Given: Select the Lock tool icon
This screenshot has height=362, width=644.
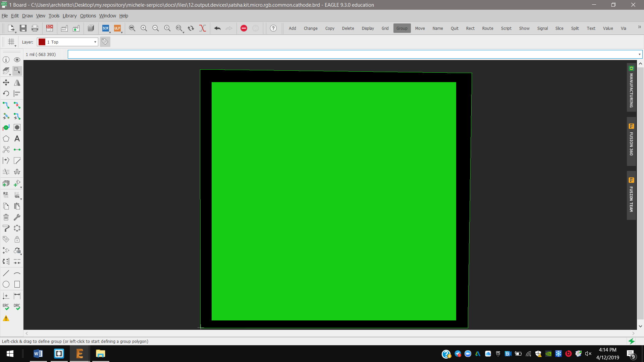Looking at the screenshot, I should pyautogui.click(x=17, y=239).
